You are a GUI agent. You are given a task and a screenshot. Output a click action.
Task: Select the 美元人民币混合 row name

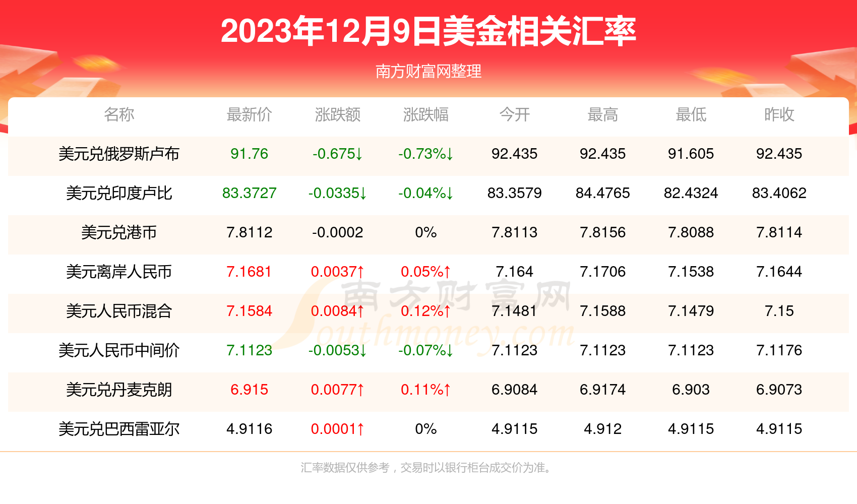tap(119, 311)
